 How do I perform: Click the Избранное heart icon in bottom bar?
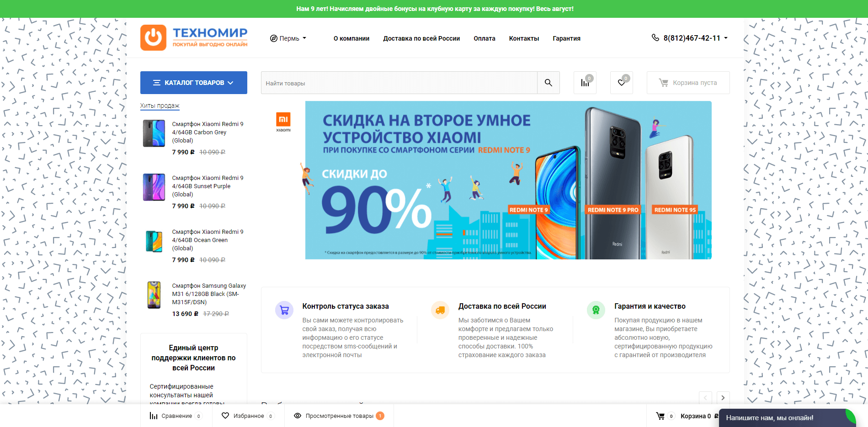coord(226,416)
